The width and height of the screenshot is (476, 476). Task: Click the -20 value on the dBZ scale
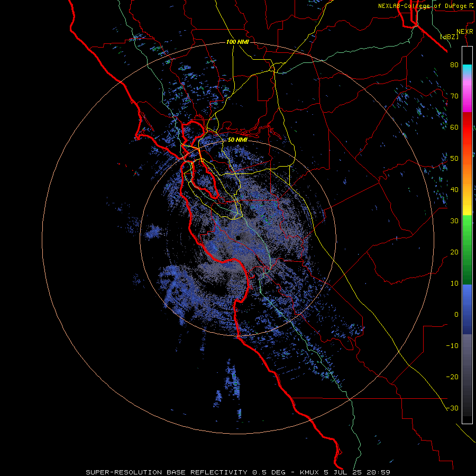click(452, 377)
